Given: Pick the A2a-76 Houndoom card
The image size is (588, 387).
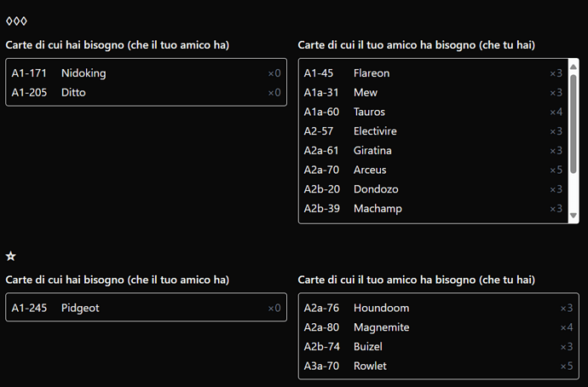Looking at the screenshot, I should click(438, 308).
